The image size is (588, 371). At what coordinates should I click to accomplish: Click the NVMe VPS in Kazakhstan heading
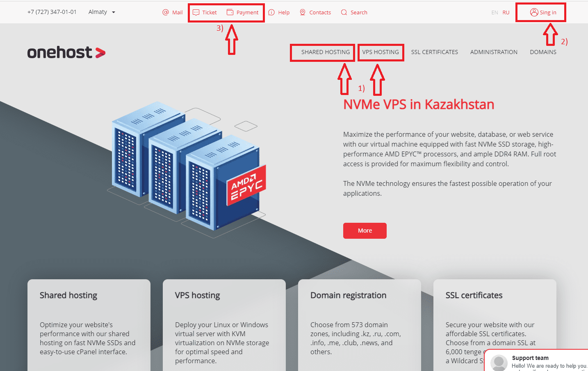(x=419, y=104)
